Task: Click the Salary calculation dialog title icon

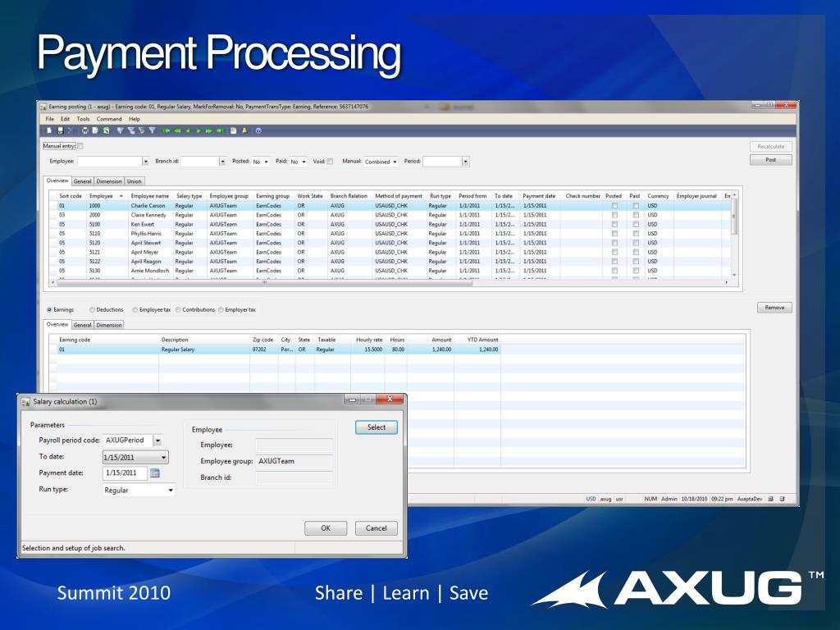Action: pos(25,402)
